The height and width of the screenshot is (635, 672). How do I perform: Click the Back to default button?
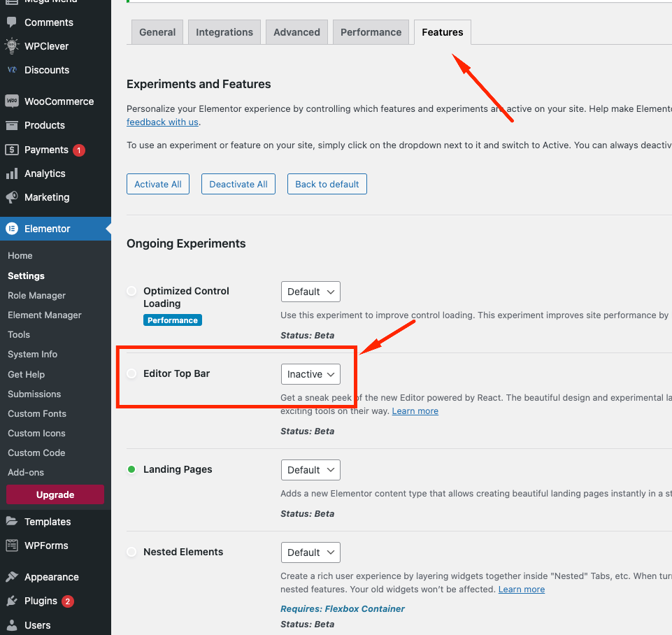point(327,184)
